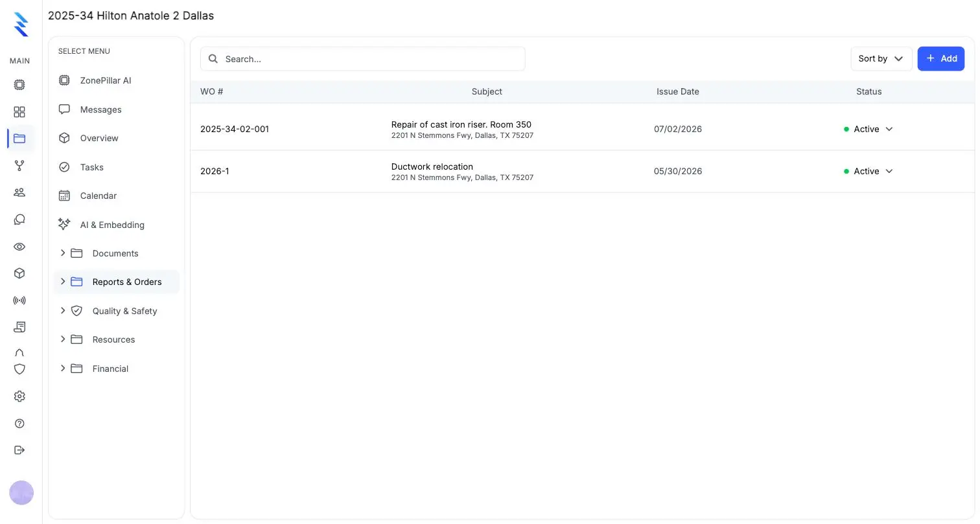The width and height of the screenshot is (980, 524).
Task: Open ZonePillar AI menu item
Action: [x=116, y=80]
